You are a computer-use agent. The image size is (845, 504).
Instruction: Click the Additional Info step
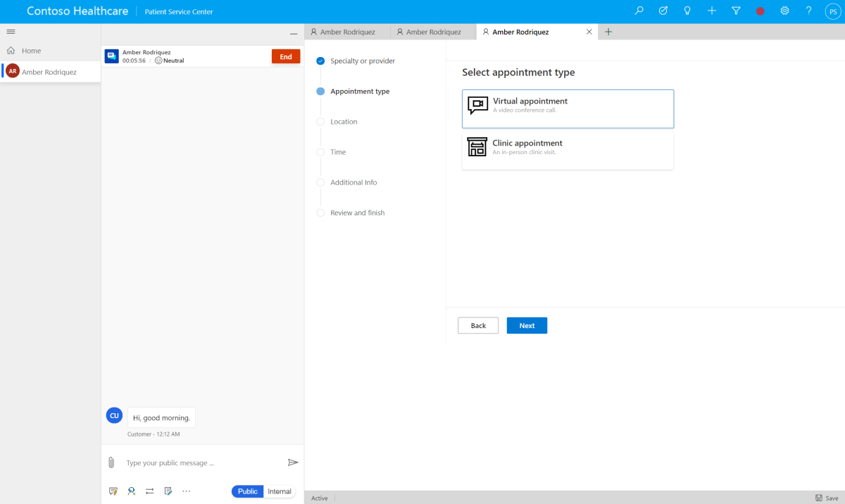[353, 182]
